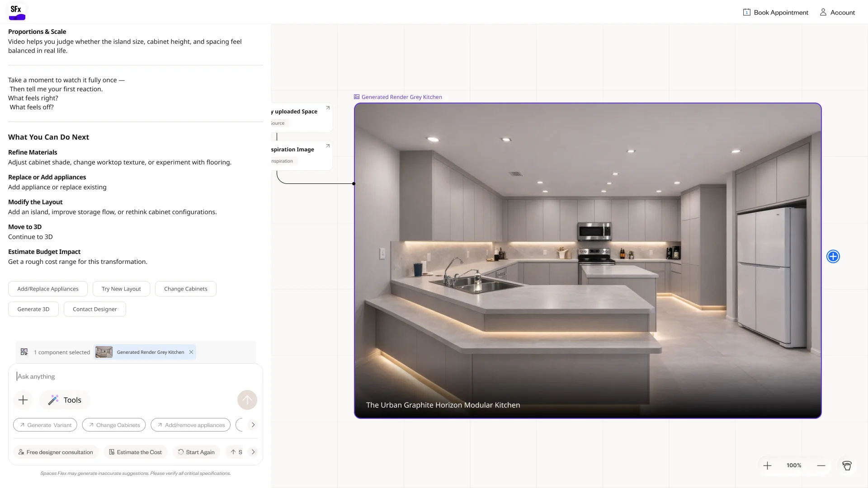The image size is (868, 488).
Task: Click the 100% zoom level value
Action: pos(794,465)
